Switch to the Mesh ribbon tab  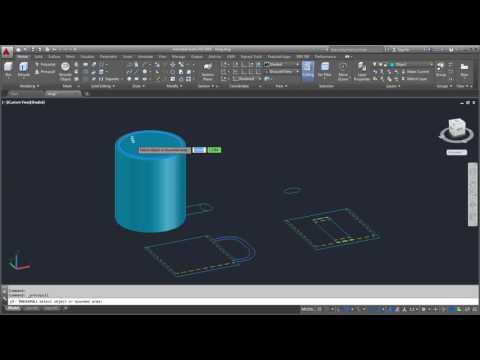pyautogui.click(x=70, y=57)
